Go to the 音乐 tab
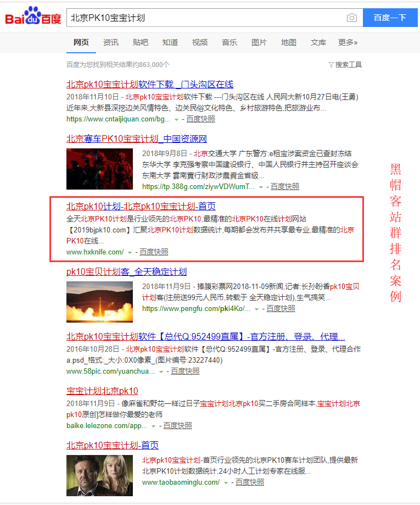This screenshot has height=505, width=420. [x=229, y=42]
